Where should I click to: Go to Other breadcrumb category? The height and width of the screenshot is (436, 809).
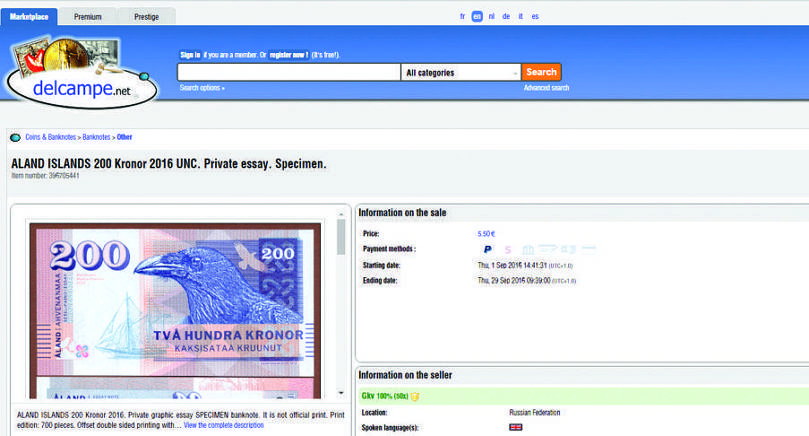(x=124, y=137)
